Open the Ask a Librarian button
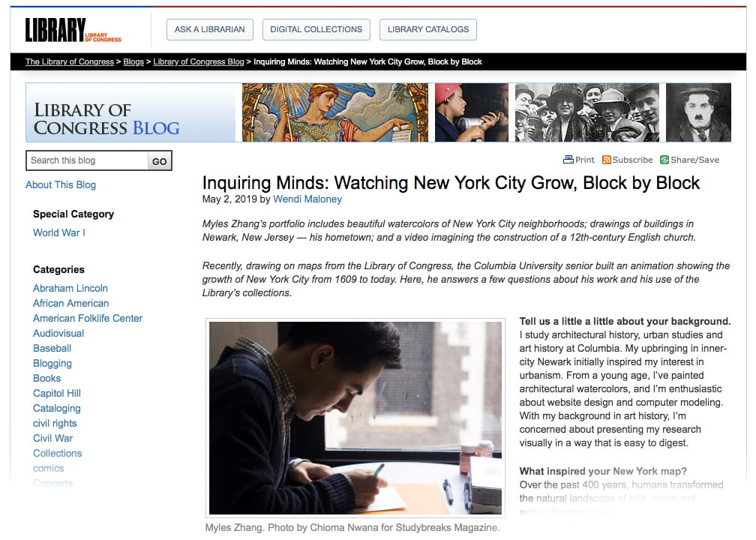756x540 pixels. tap(210, 29)
